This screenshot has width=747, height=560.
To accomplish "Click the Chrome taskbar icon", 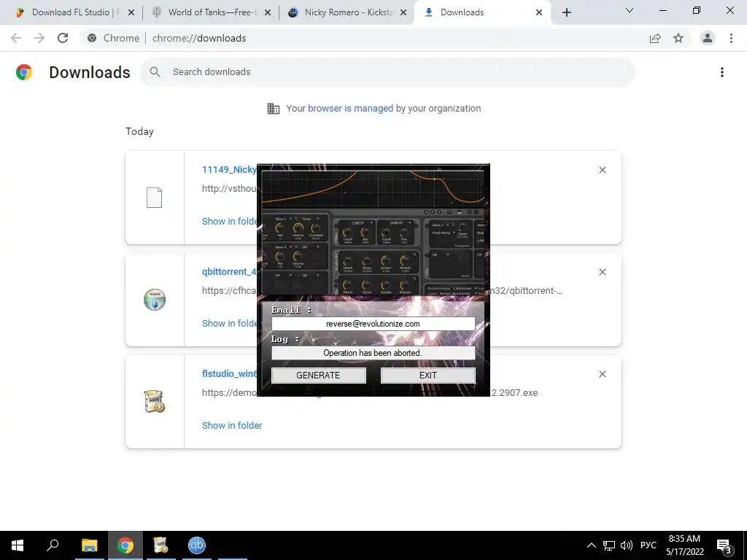I will 125,545.
